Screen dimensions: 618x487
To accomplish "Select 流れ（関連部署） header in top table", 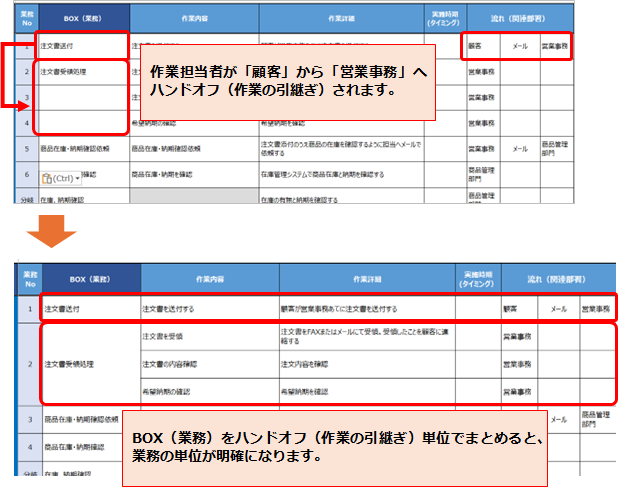I will pyautogui.click(x=520, y=19).
